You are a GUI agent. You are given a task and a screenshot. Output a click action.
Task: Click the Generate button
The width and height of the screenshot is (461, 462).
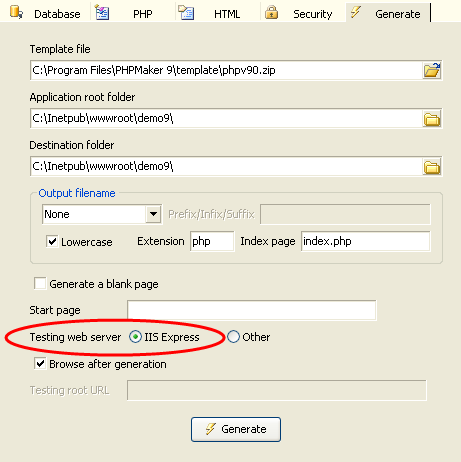pyautogui.click(x=236, y=429)
